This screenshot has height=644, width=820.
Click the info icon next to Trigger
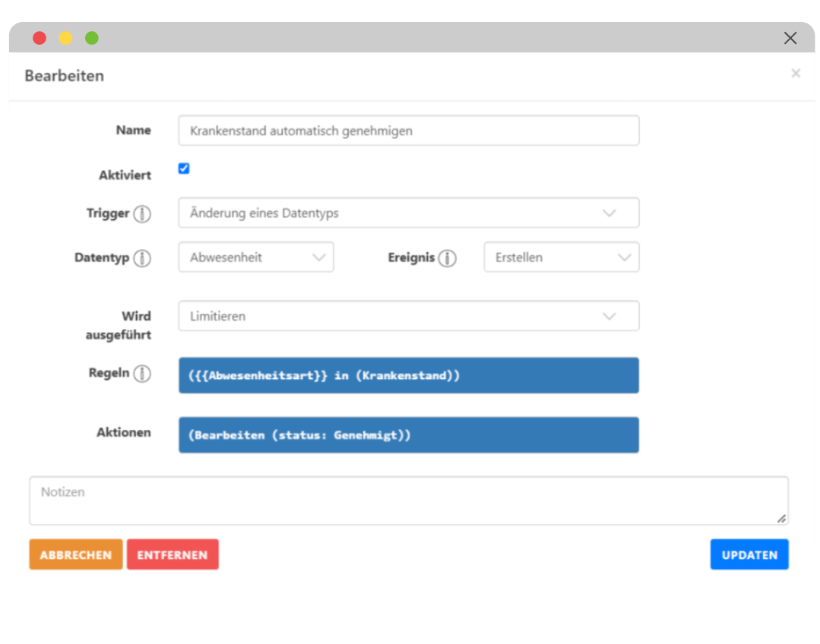click(x=142, y=214)
